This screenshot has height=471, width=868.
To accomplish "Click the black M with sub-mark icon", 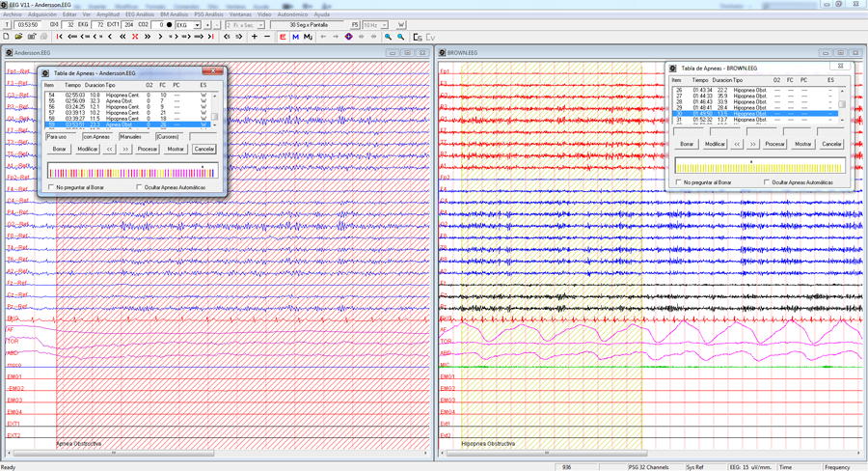I will click(x=308, y=37).
